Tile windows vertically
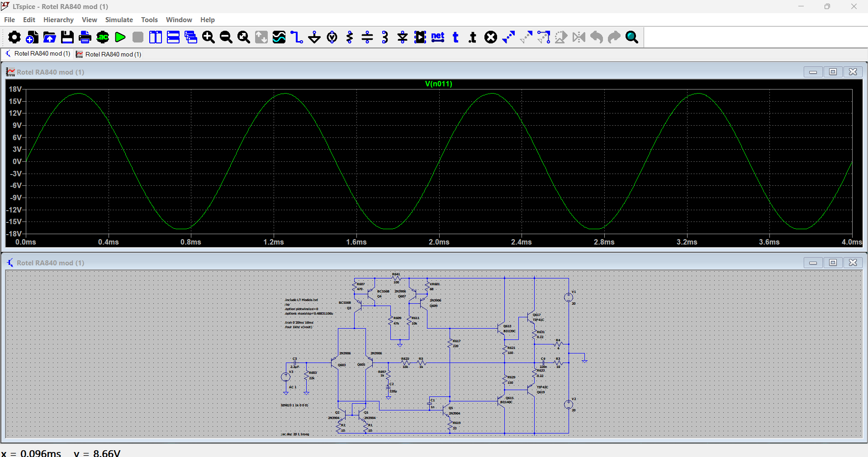 click(x=156, y=37)
